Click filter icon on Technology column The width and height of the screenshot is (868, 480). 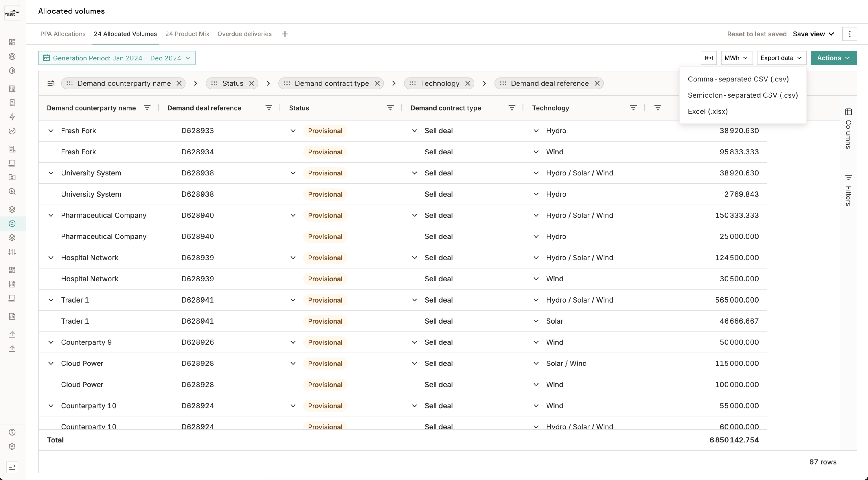click(x=633, y=108)
